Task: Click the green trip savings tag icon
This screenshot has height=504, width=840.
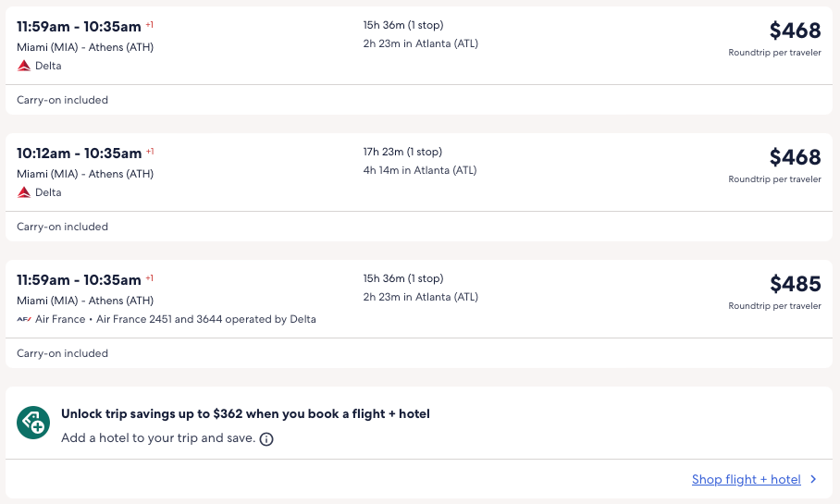Action: click(33, 423)
